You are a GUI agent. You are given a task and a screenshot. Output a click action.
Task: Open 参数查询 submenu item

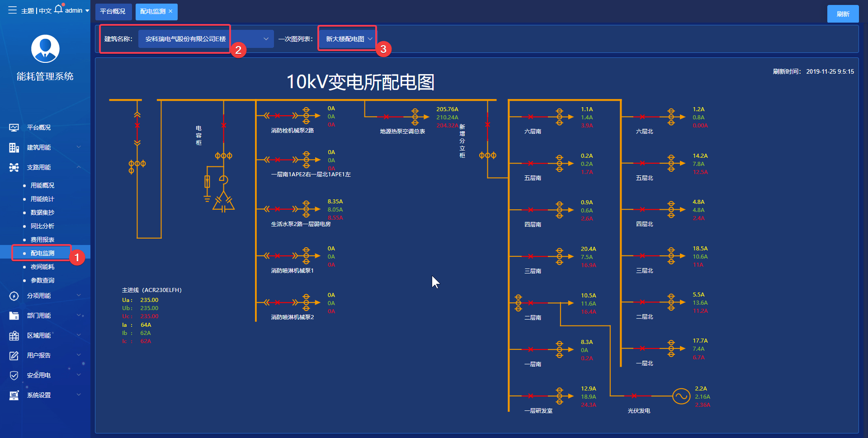click(42, 280)
